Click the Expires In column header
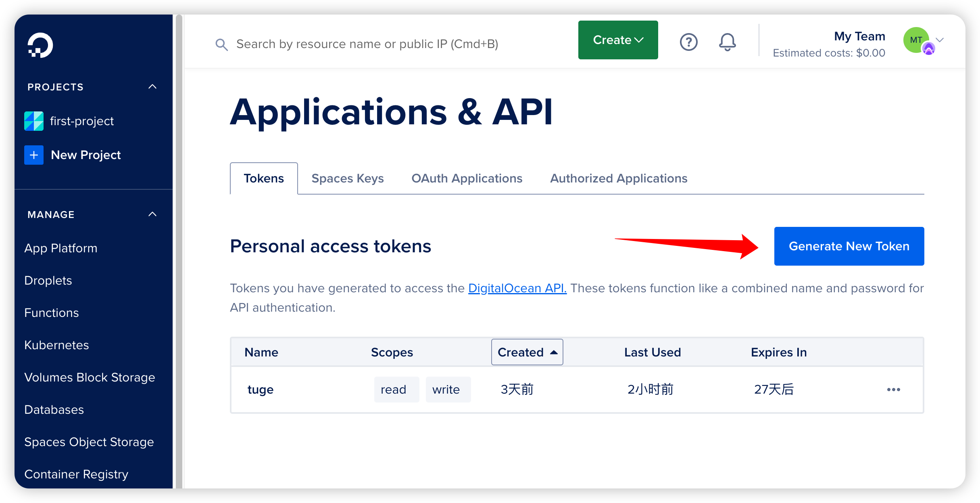This screenshot has height=503, width=980. [x=779, y=352]
